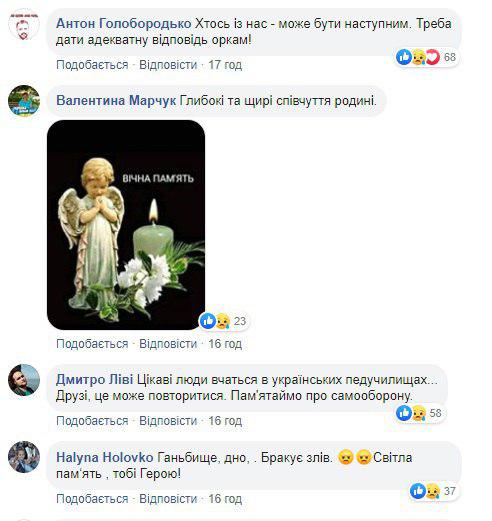The image size is (492, 521).
Task: Open the 16 год timestamp under Halyna Holovko's comment
Action: tap(225, 499)
